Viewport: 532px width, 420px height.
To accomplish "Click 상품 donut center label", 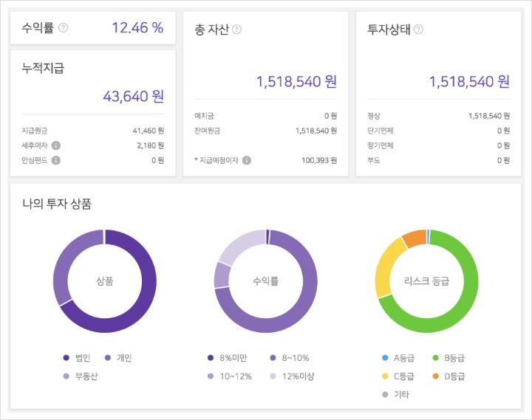I will click(x=105, y=281).
